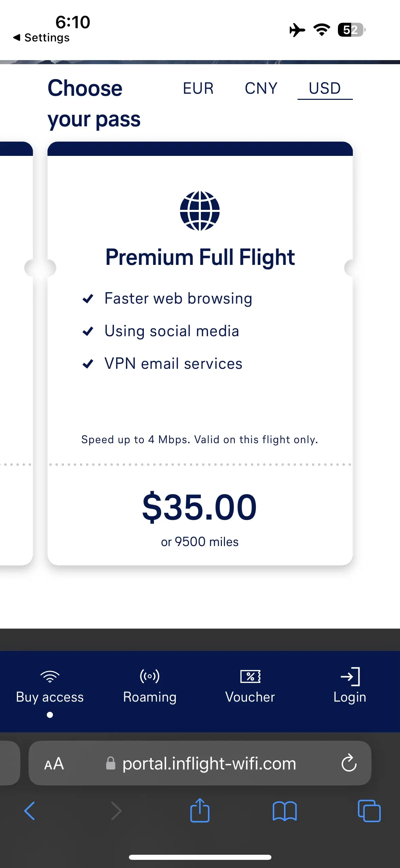Tap the portal.inflight-wifi.com address bar
This screenshot has width=400, height=868.
(x=209, y=763)
